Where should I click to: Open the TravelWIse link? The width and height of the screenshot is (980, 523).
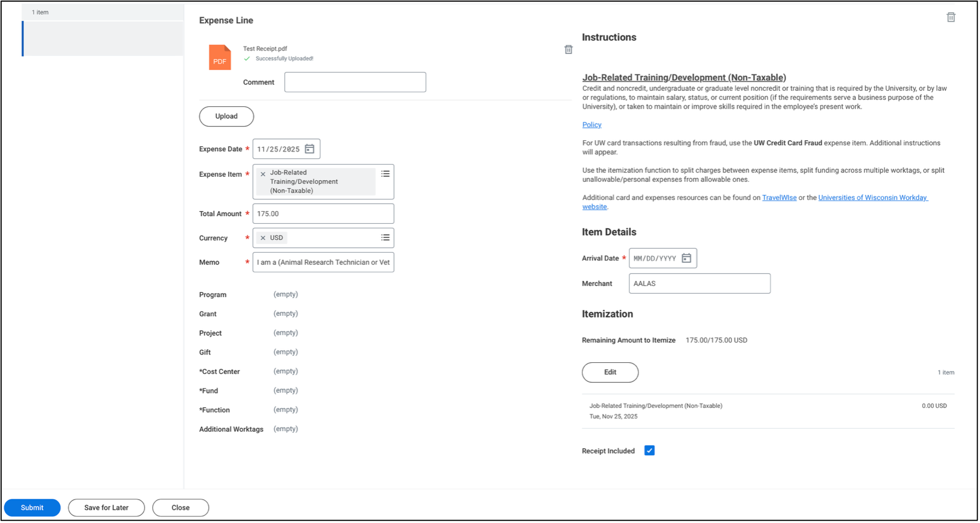(x=779, y=198)
